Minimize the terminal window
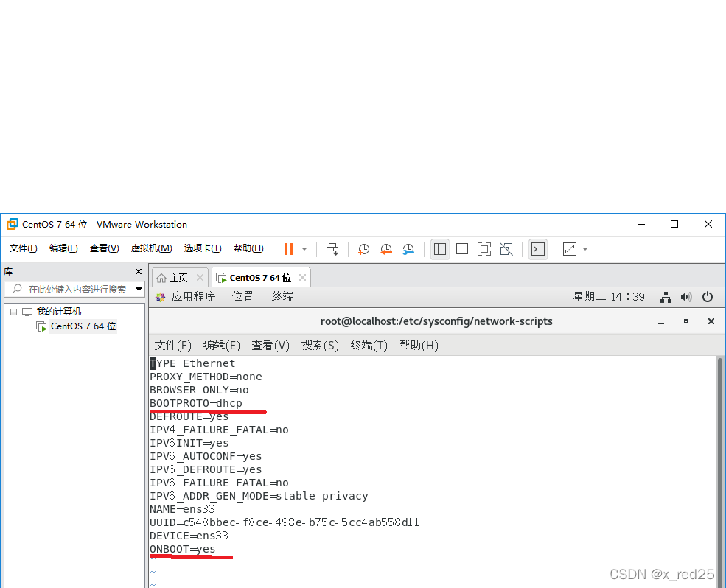This screenshot has height=588, width=726. click(x=661, y=322)
